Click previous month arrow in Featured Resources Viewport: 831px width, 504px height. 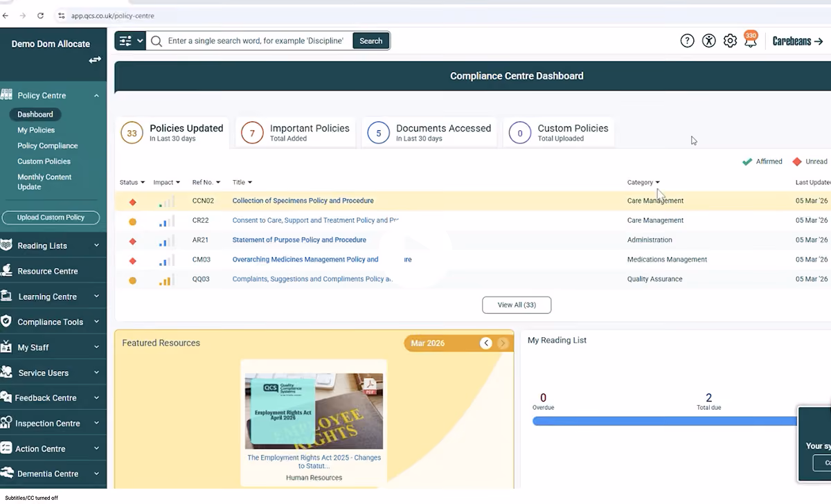(486, 343)
